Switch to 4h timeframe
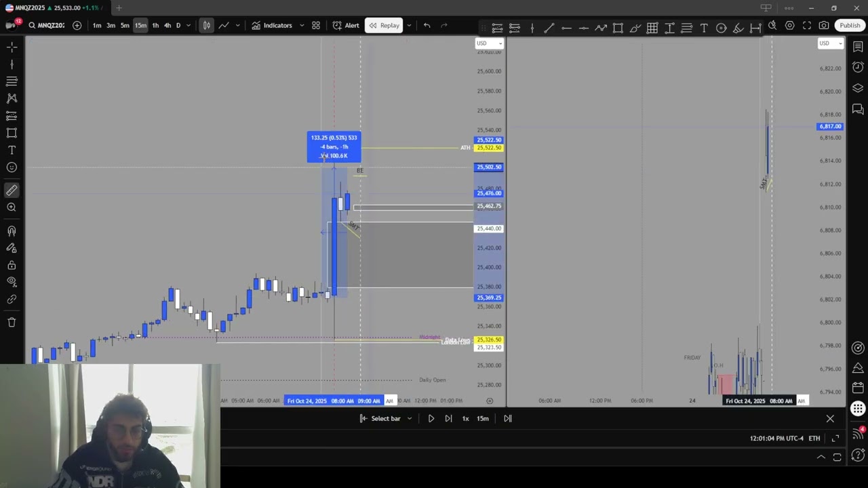868x488 pixels. pos(167,25)
